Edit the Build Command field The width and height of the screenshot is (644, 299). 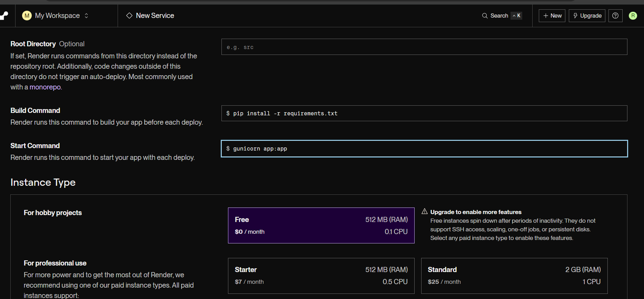click(424, 113)
